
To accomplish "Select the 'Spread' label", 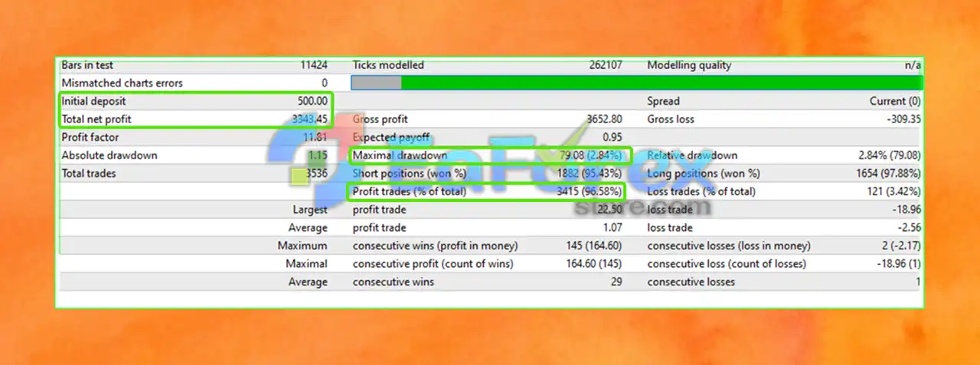I will coord(663,101).
